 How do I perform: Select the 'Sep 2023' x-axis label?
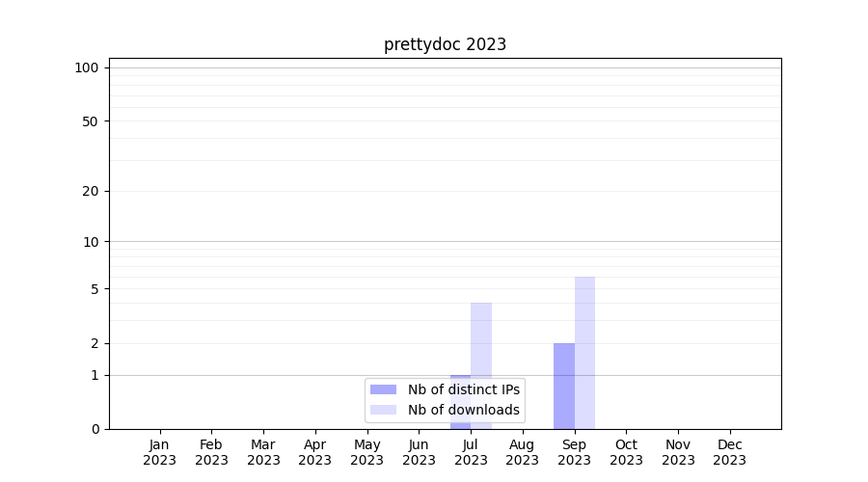click(x=574, y=452)
